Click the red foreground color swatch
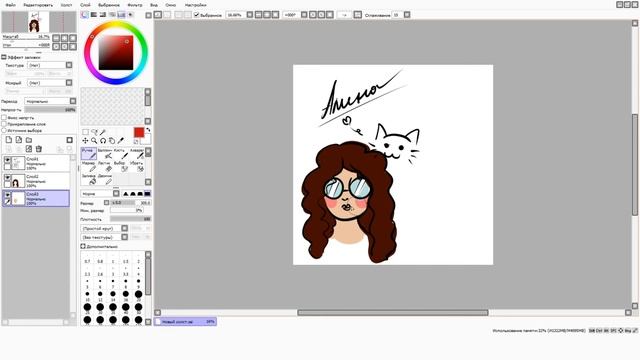The width and height of the screenshot is (640, 360). click(x=139, y=132)
